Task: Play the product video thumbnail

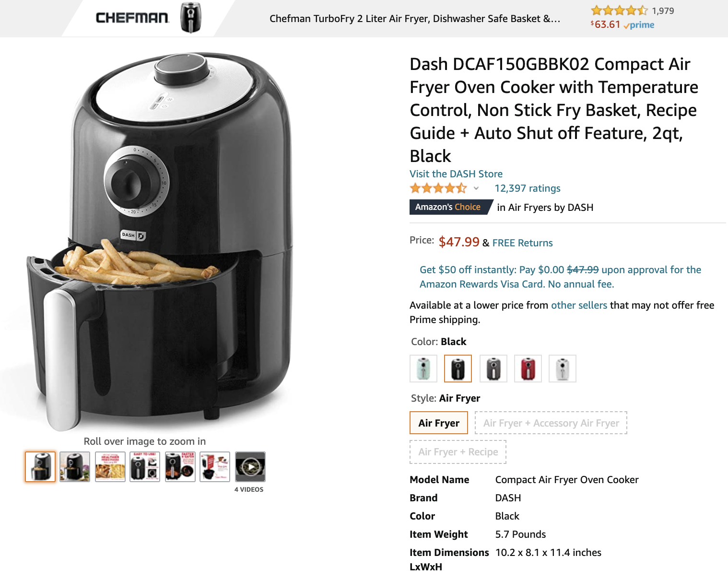Action: point(250,467)
